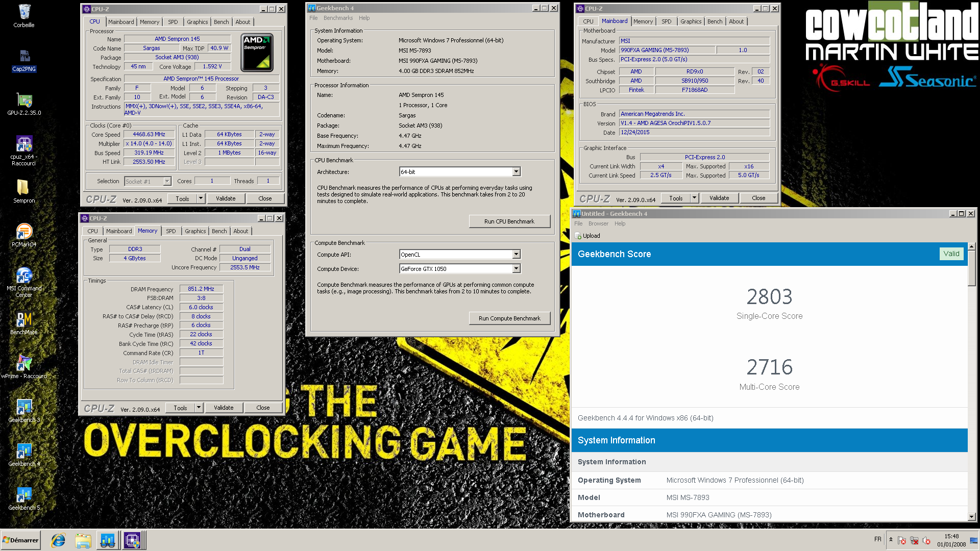Open the Selection Socket #1 dropdown
The image size is (980, 551).
coord(167,181)
